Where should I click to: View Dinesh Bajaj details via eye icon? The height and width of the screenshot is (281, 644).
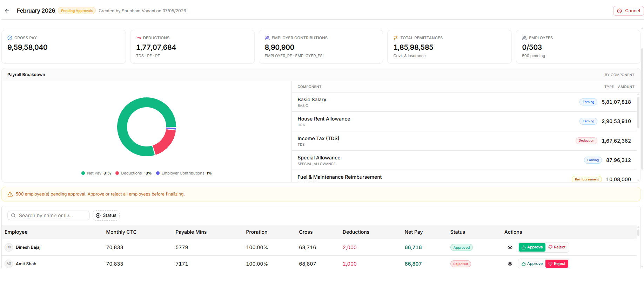(x=510, y=247)
